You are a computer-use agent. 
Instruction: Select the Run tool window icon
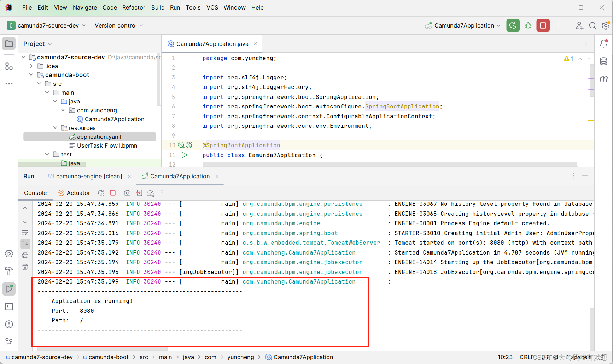[9, 289]
